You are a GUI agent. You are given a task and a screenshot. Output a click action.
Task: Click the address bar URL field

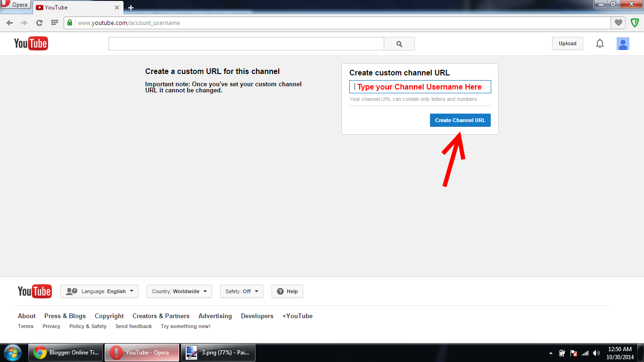click(x=337, y=23)
